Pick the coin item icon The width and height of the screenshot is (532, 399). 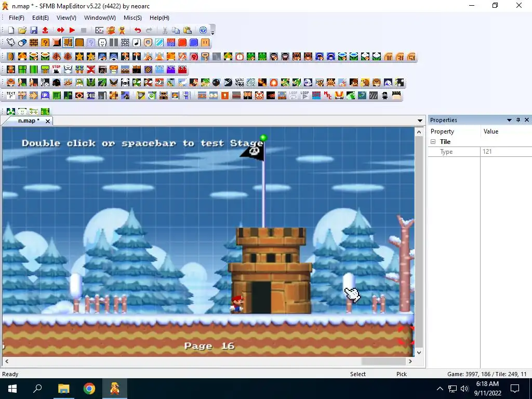[11, 57]
